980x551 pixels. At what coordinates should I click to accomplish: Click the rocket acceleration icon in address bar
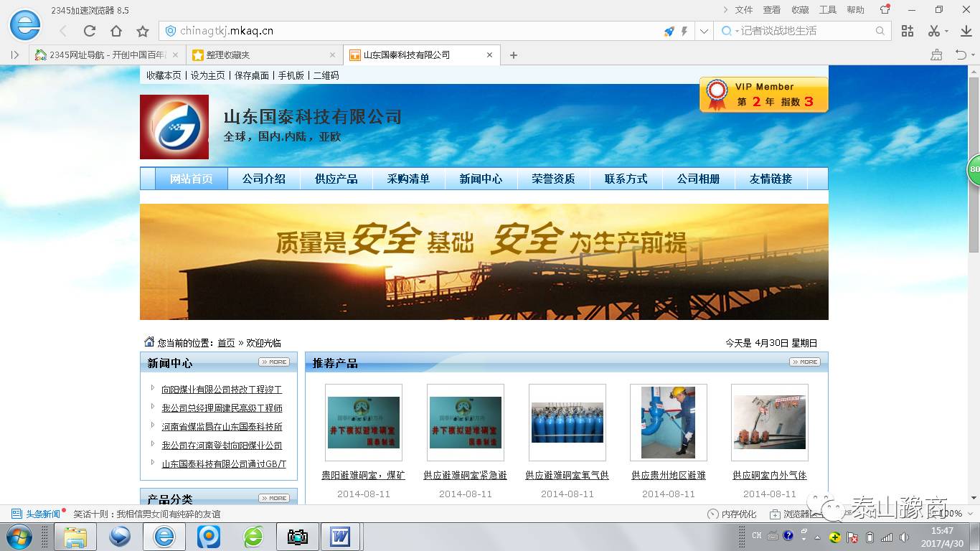(669, 31)
